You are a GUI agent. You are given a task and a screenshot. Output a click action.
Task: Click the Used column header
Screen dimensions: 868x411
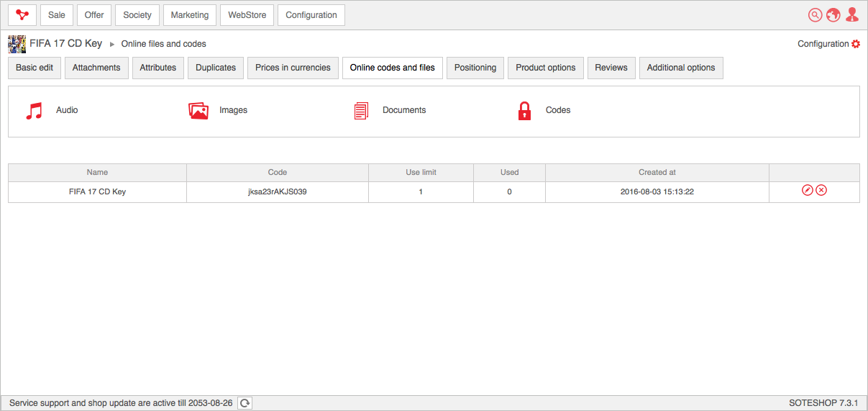pos(509,173)
